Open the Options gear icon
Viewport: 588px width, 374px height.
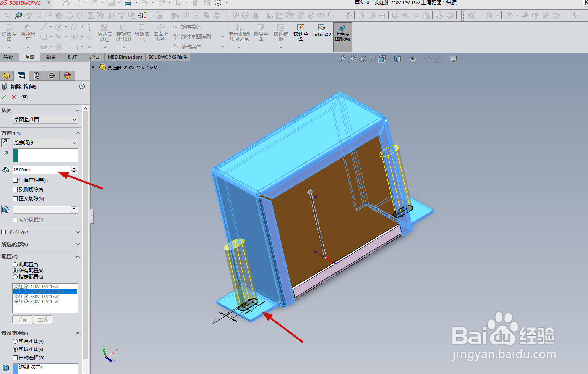coord(218,3)
